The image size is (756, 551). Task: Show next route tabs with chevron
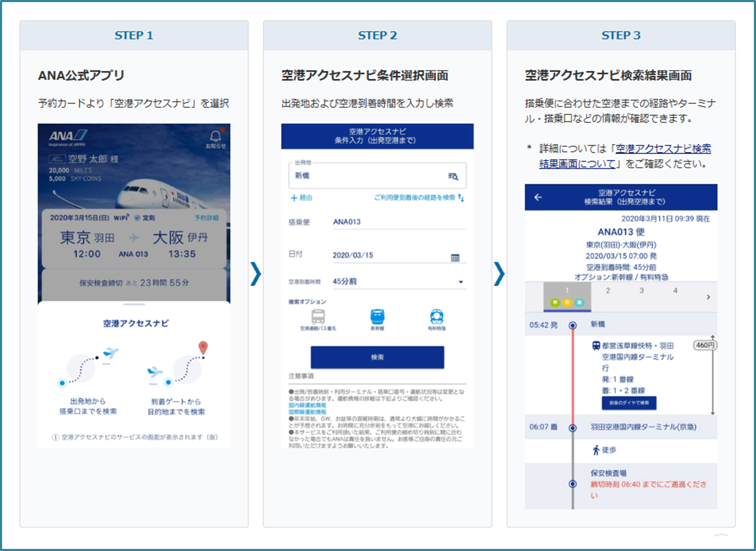pos(708,297)
